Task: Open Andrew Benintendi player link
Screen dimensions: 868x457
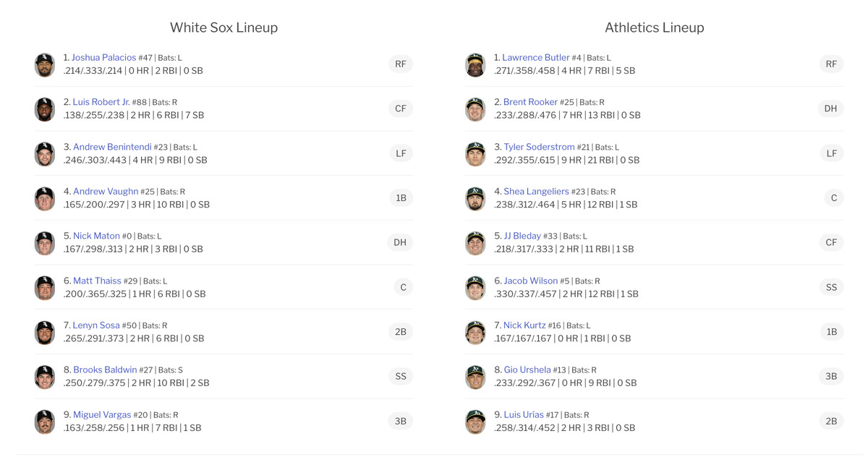Action: [112, 147]
